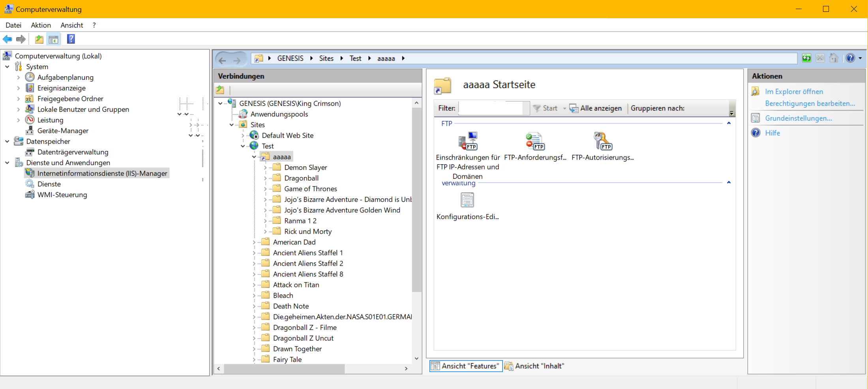Click the IIS address bar help icon
This screenshot has height=389, width=868.
pos(850,58)
